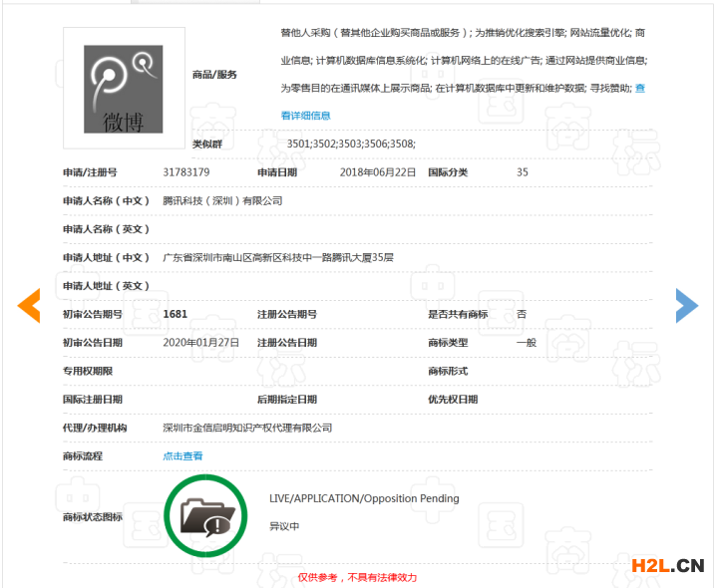Image resolution: width=718 pixels, height=588 pixels.
Task: Click international class value 35
Action: coord(522,172)
